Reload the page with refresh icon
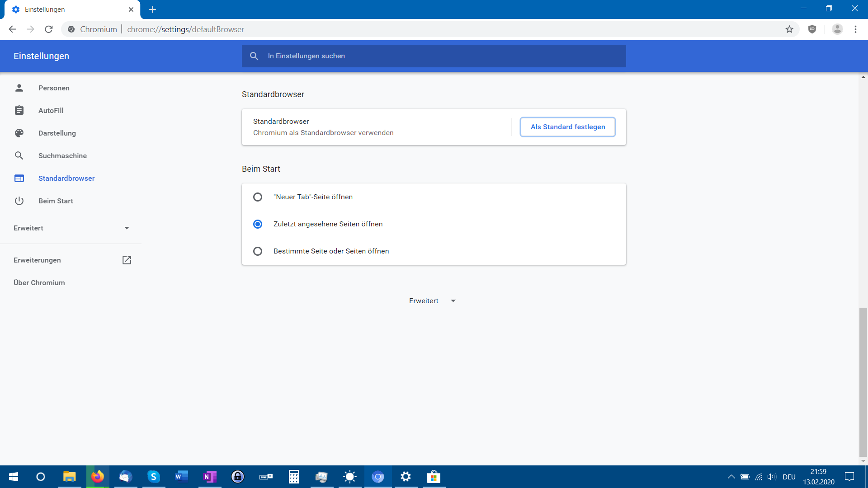 point(49,29)
